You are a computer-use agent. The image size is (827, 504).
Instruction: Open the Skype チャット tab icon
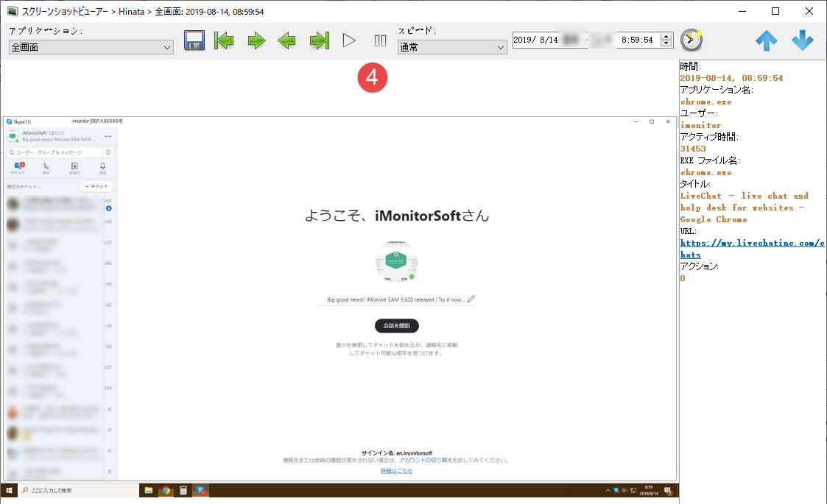18,168
